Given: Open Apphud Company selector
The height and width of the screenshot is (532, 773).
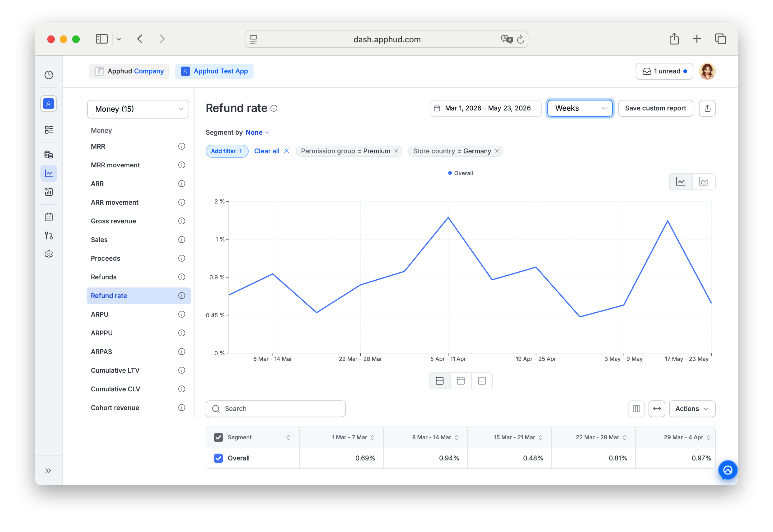Looking at the screenshot, I should point(129,71).
